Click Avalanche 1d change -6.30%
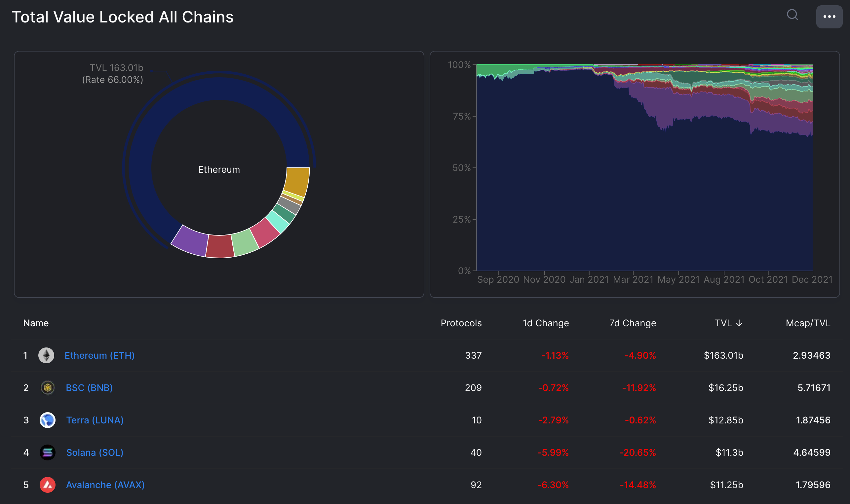The image size is (850, 504). coord(553,485)
